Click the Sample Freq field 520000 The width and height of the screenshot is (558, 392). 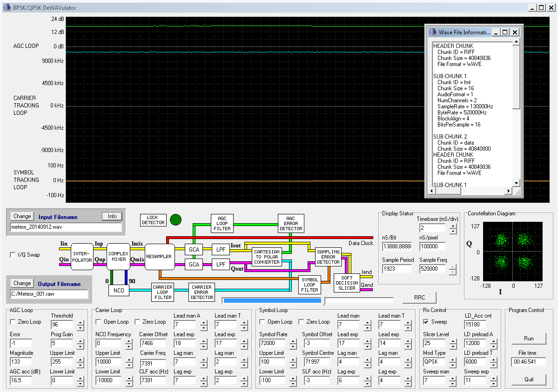click(432, 269)
